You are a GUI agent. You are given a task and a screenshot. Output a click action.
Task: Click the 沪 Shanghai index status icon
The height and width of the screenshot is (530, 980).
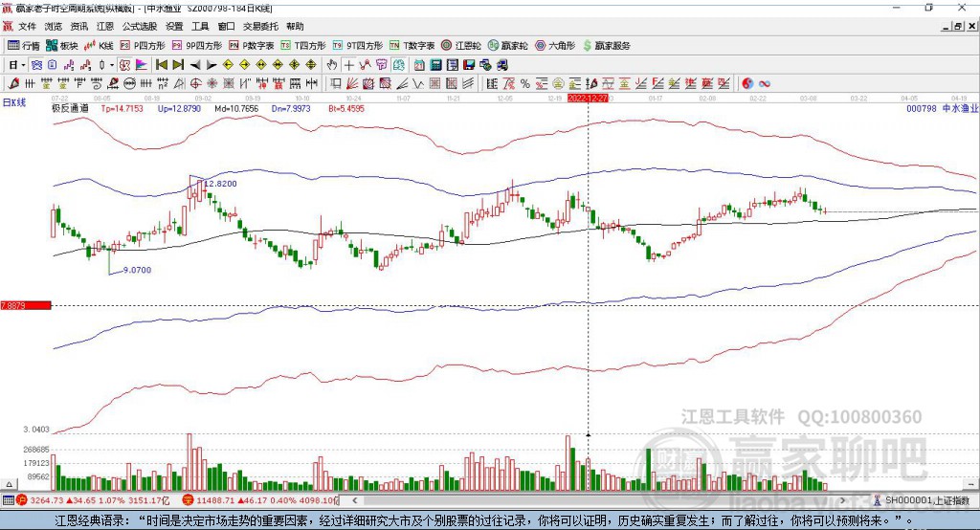point(22,500)
